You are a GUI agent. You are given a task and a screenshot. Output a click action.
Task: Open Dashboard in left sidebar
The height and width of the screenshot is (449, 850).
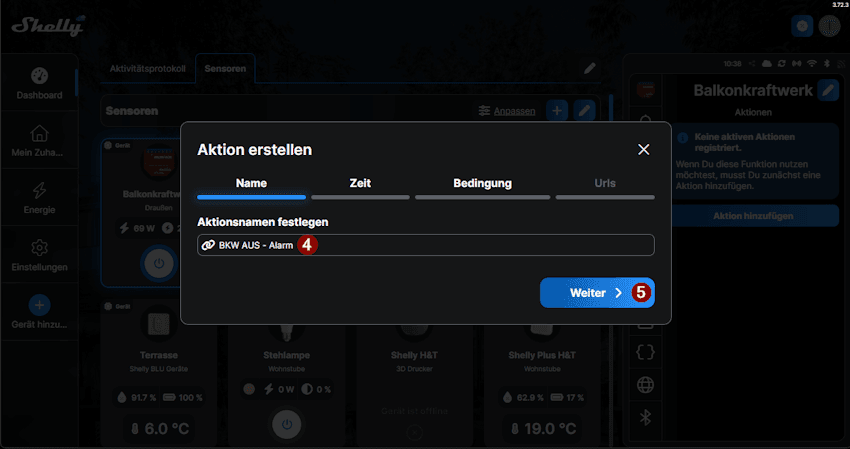pyautogui.click(x=39, y=83)
